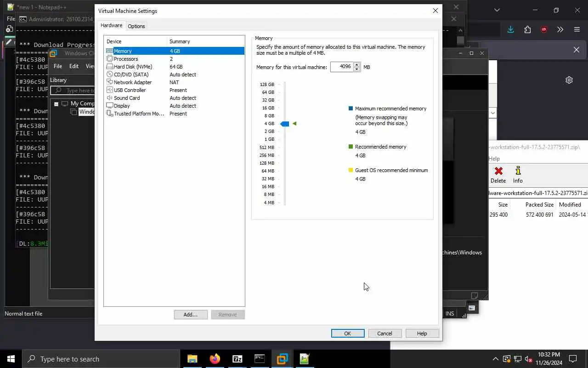This screenshot has width=588, height=368.
Task: Click the uBlock Origin shield icon
Action: click(x=544, y=29)
